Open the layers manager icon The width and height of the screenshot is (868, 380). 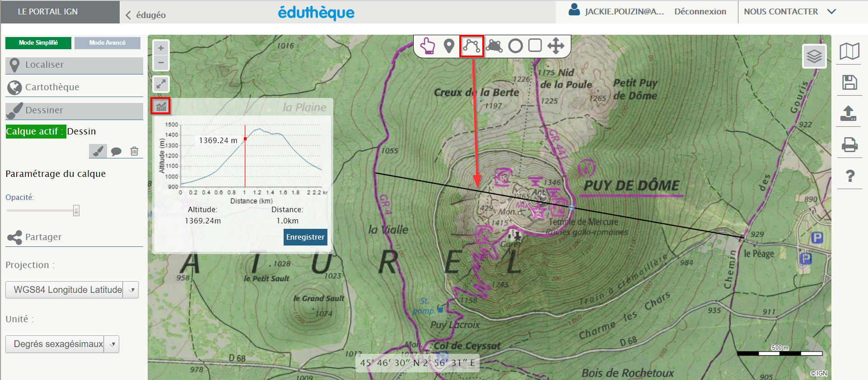[x=814, y=56]
